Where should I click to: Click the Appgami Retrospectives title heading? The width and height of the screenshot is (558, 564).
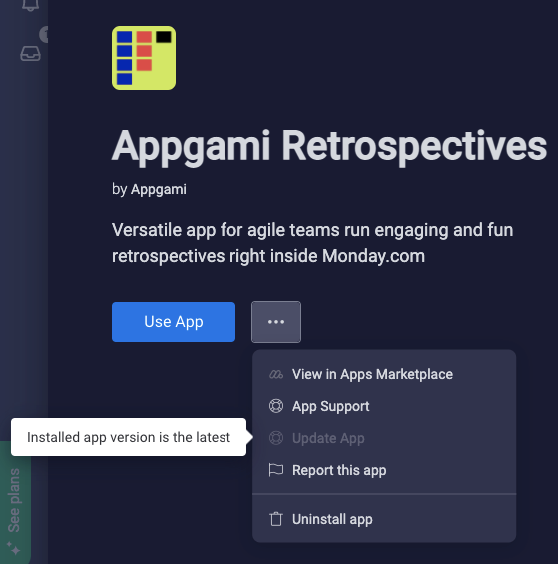329,147
